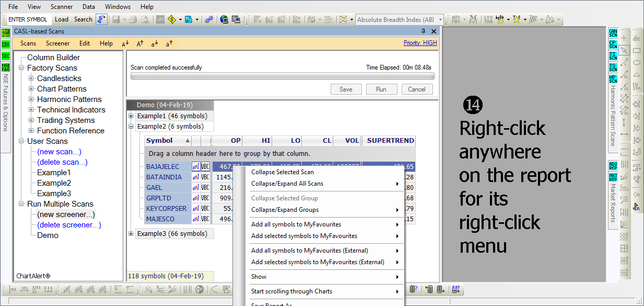644x306 pixels.
Task: Select the rectangle drawing tool
Action: point(637,50)
